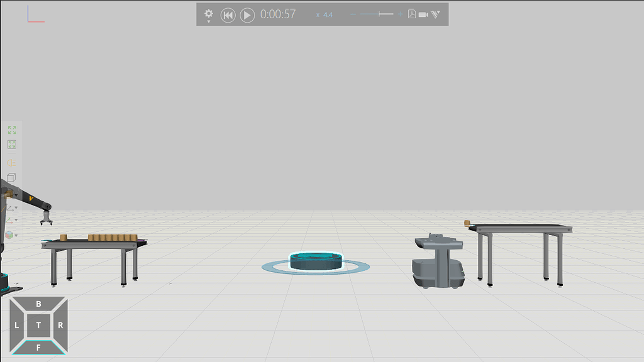644x362 pixels.
Task: Switch to top view using the T face
Action: (39, 326)
